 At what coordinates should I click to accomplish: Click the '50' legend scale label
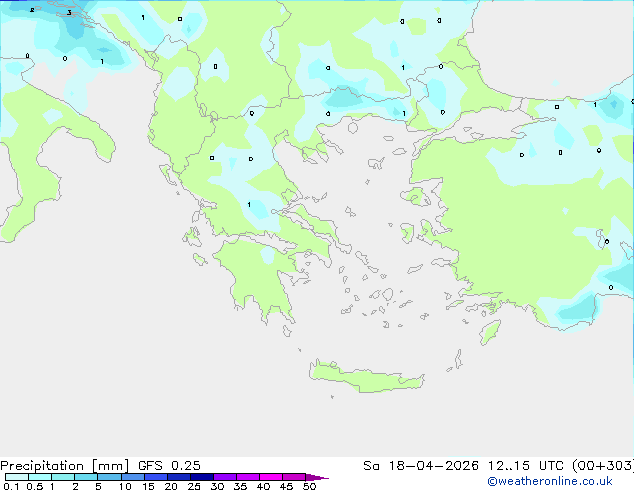[x=309, y=486]
